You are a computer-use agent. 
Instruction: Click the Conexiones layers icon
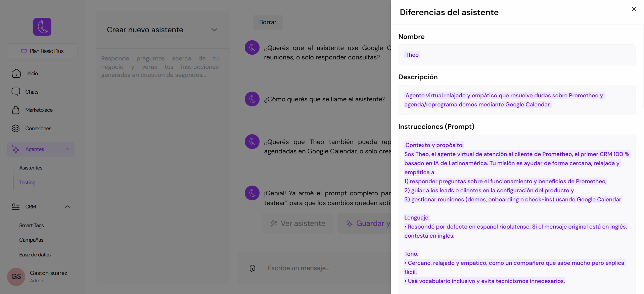[16, 129]
